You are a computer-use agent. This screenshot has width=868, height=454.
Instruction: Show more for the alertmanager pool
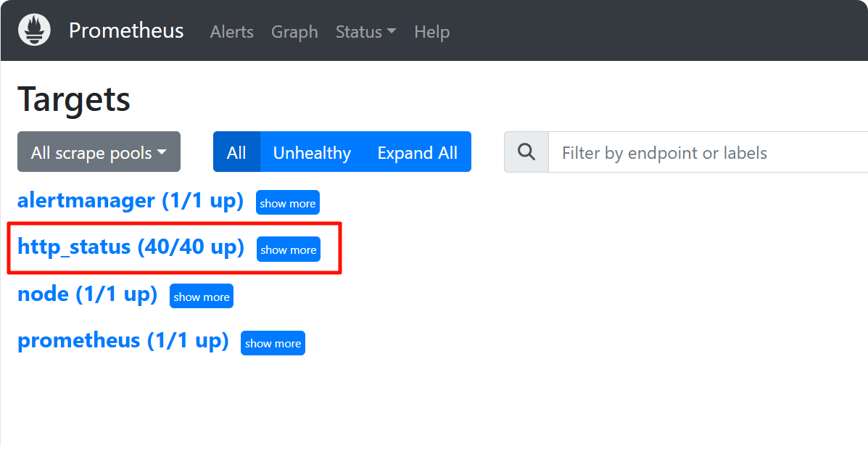click(288, 202)
